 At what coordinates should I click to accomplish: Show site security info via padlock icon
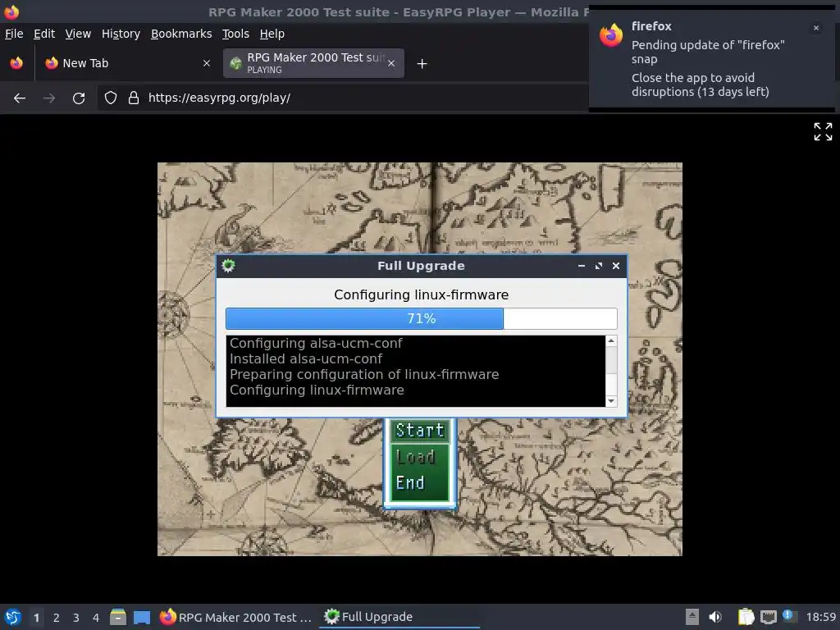[134, 98]
